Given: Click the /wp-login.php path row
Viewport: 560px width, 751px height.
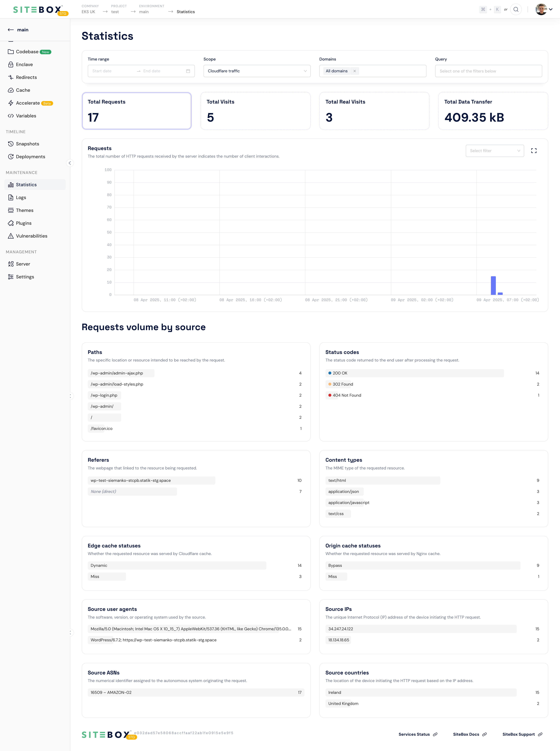Looking at the screenshot, I should coord(196,395).
